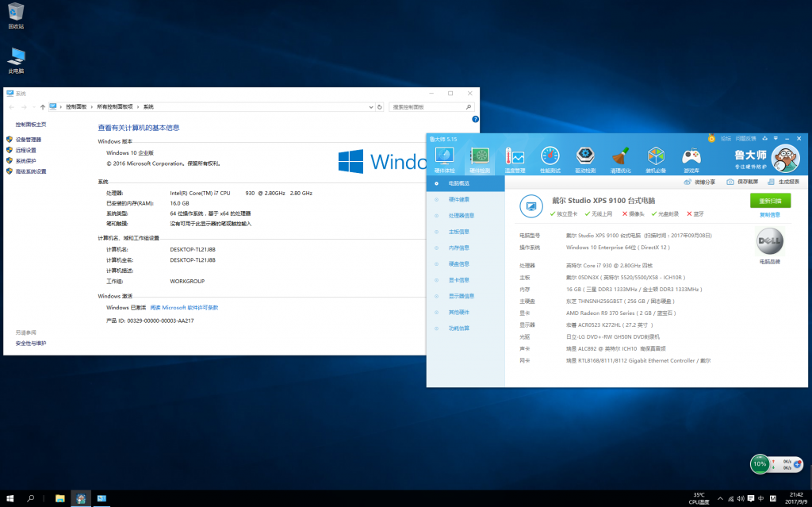Open 清理优化 cleanup broom tool
The width and height of the screenshot is (812, 507).
[620, 159]
